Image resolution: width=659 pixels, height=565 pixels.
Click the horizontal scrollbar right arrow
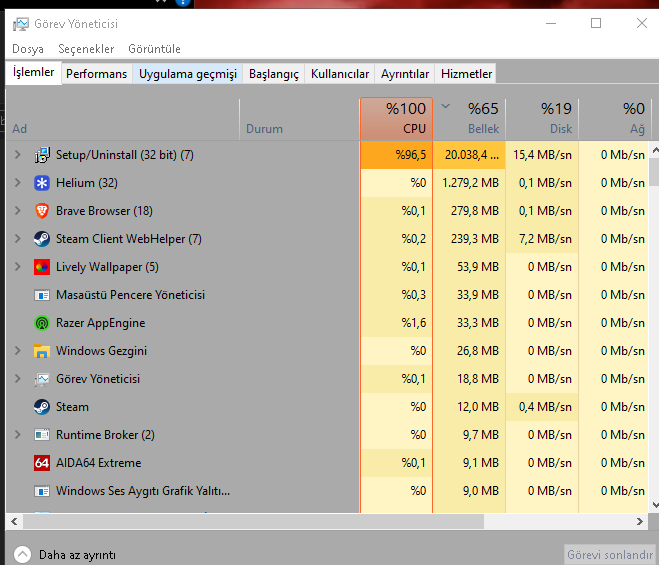tap(640, 522)
